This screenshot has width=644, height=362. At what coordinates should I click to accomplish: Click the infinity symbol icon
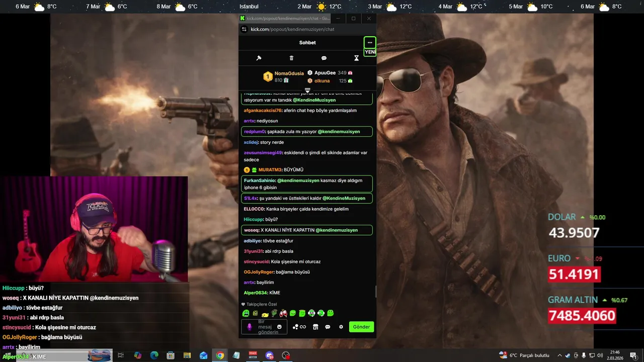(303, 327)
